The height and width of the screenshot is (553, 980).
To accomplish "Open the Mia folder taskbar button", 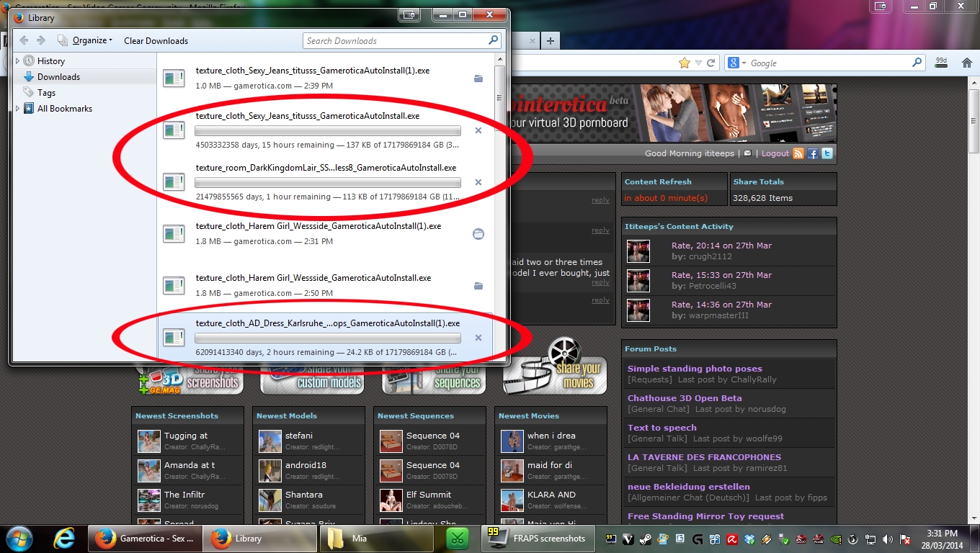I will pos(376,539).
